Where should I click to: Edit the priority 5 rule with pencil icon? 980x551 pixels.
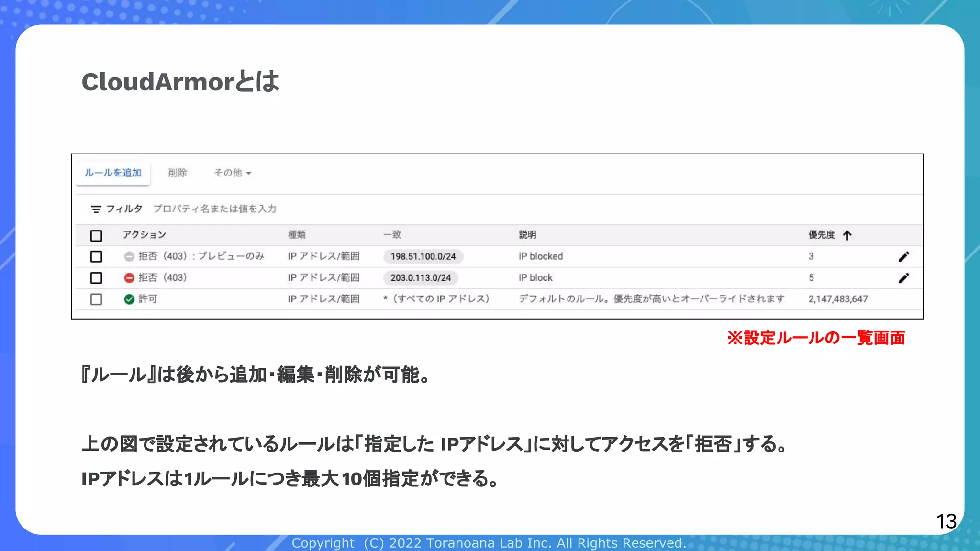[903, 278]
